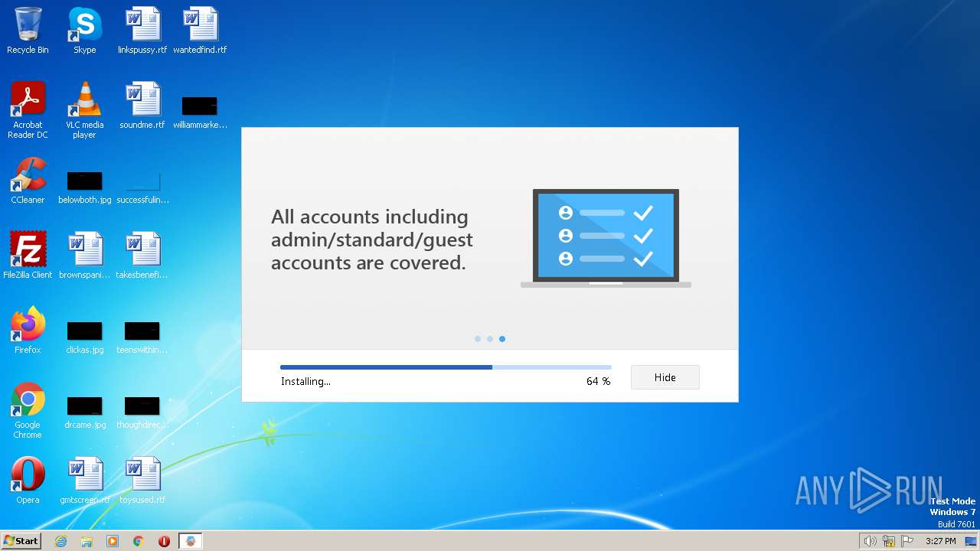Select the wantedfind.rtf document icon
This screenshot has width=980, height=551.
click(x=200, y=31)
